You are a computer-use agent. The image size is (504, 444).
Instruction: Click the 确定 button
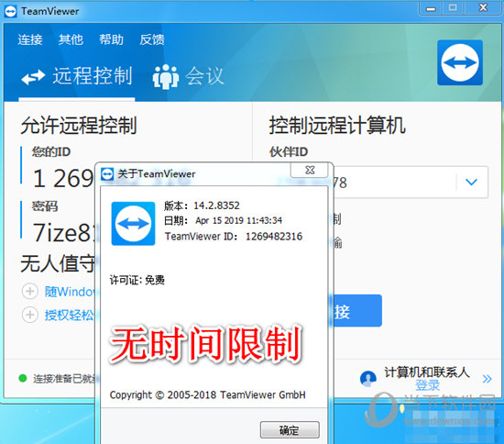[x=290, y=430]
